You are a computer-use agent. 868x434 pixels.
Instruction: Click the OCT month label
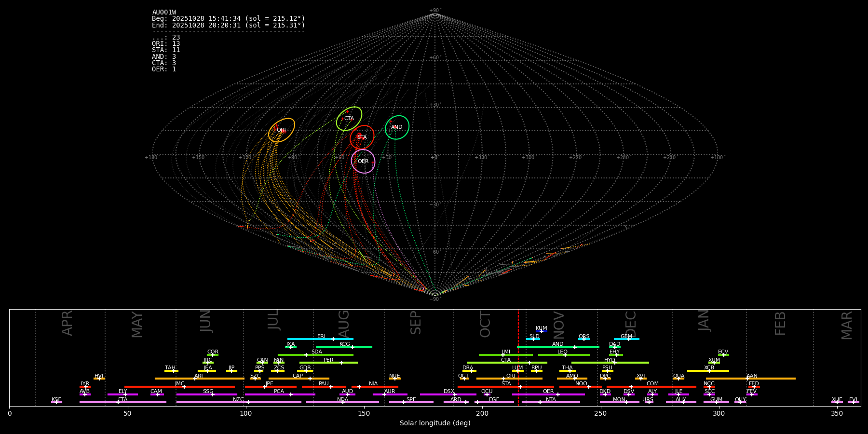(485, 324)
